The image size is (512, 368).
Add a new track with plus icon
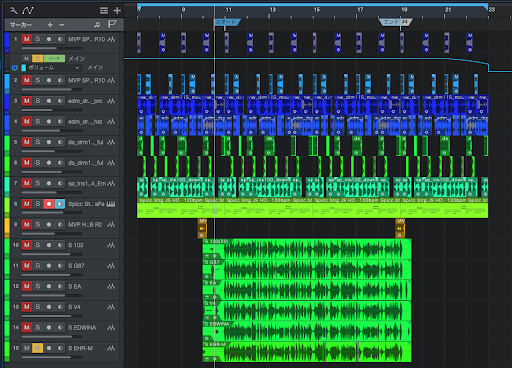point(117,11)
